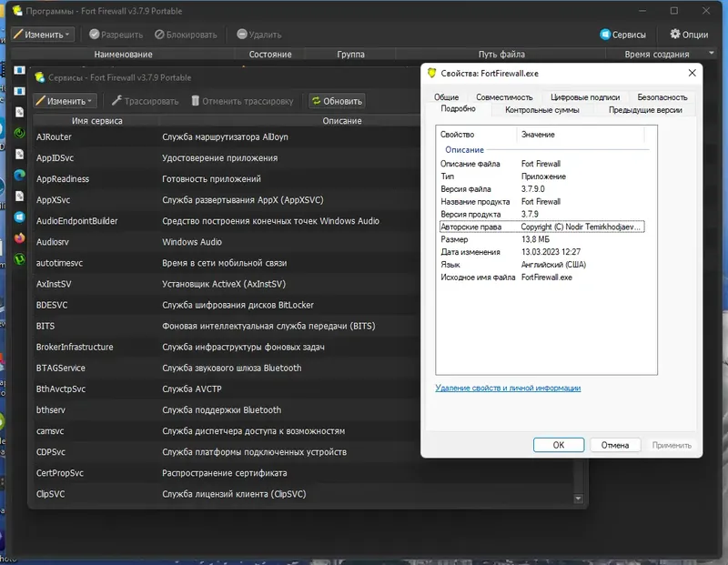Click Разрешить in the Programs toolbar
728x565 pixels.
click(x=116, y=35)
